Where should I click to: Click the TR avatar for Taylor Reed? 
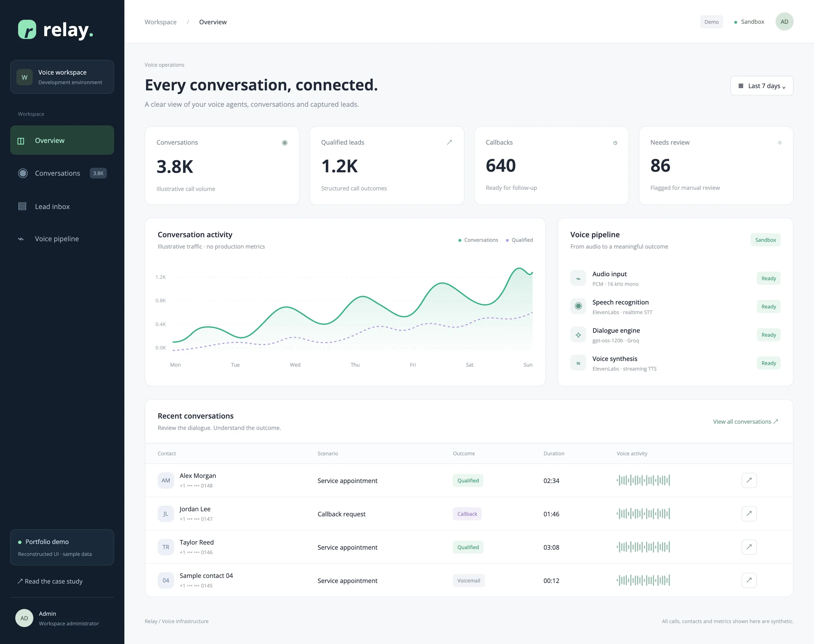[166, 547]
